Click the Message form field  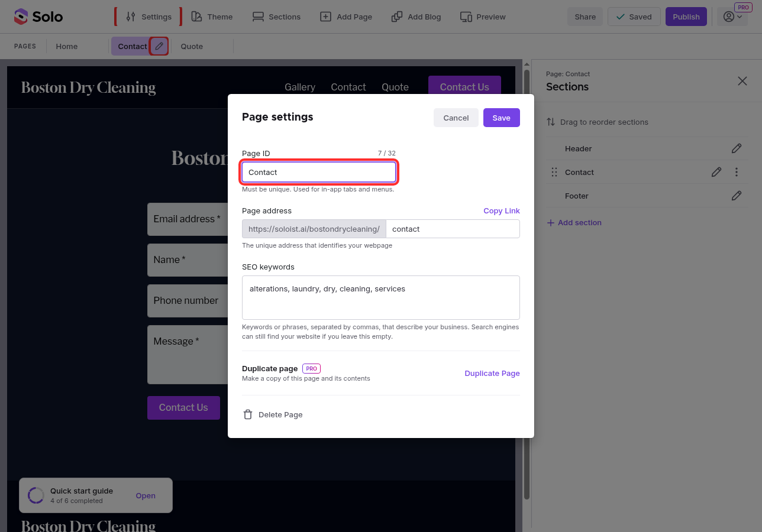coord(188,355)
